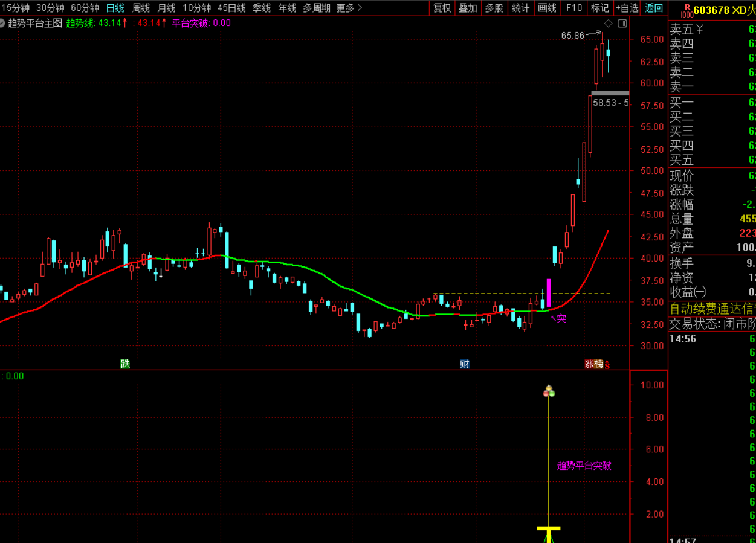Image resolution: width=756 pixels, height=543 pixels.
Task: Click the 603678 stock code title
Action: click(711, 10)
